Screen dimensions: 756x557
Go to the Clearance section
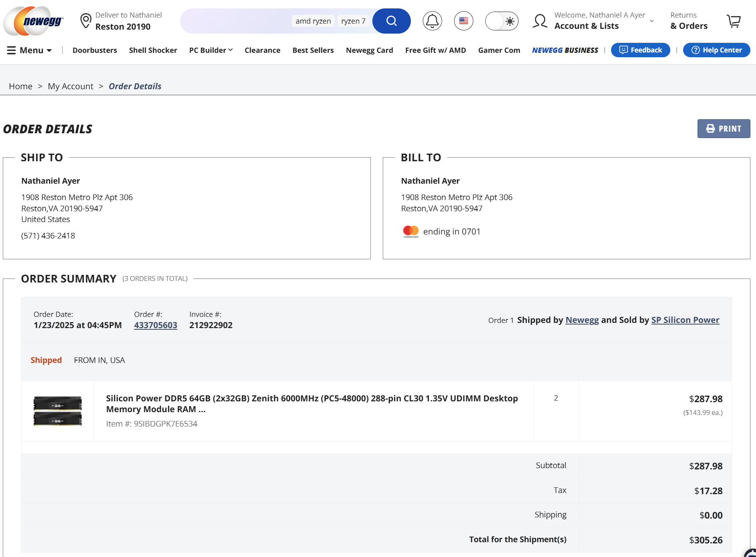[x=262, y=50]
